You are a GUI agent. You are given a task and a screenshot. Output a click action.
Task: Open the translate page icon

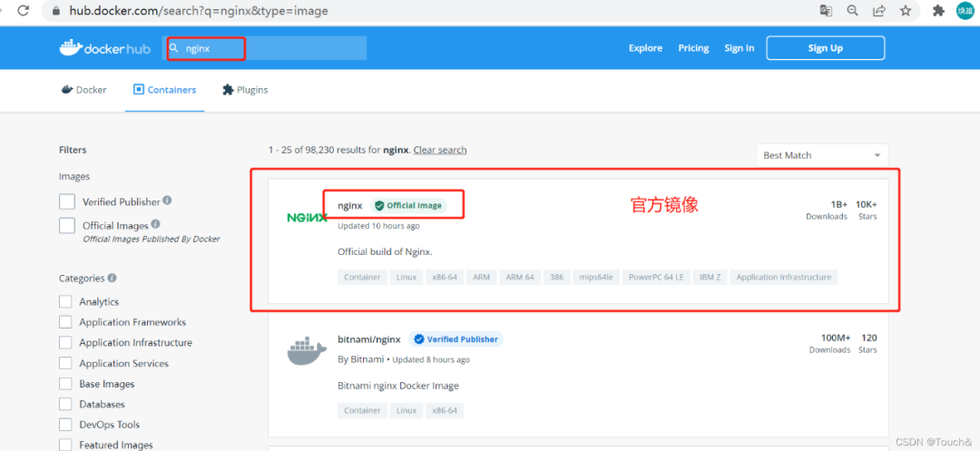[827, 11]
